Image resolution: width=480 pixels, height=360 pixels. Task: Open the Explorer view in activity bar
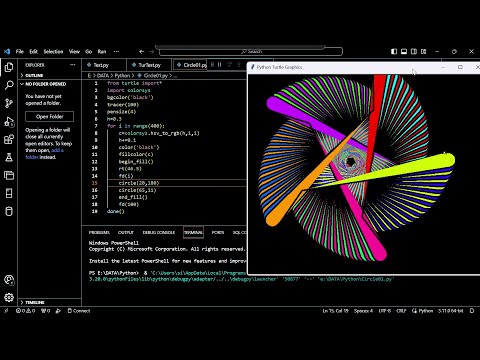[9, 67]
